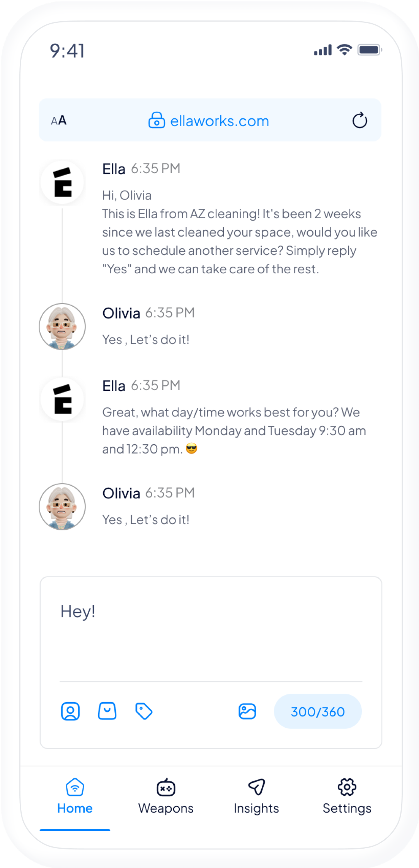419x868 pixels.
Task: Click Olivia's avatar on first reply
Action: click(x=62, y=326)
